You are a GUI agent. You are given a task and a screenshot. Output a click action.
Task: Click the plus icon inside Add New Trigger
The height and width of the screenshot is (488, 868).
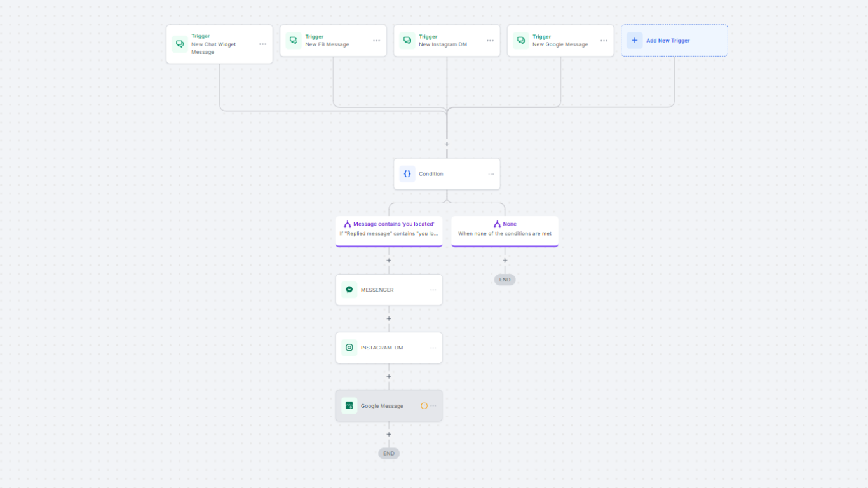coord(634,40)
